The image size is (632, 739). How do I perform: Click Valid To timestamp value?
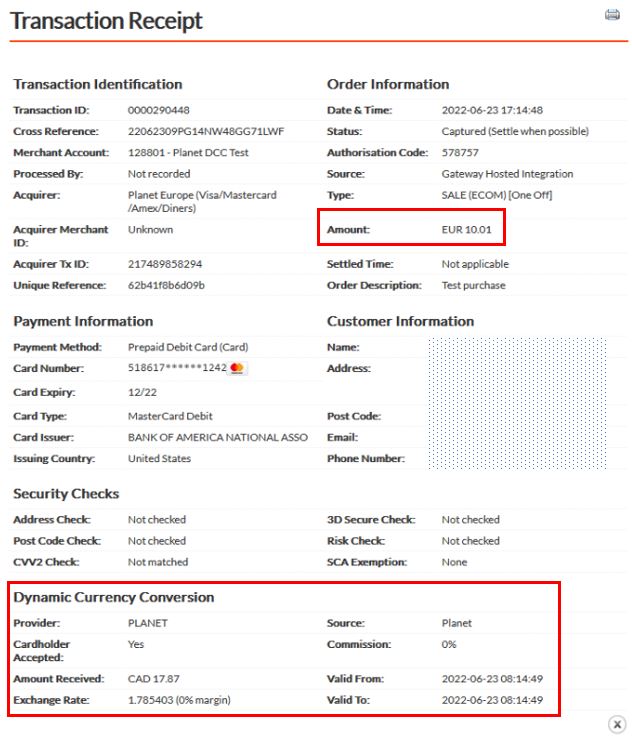[x=492, y=700]
